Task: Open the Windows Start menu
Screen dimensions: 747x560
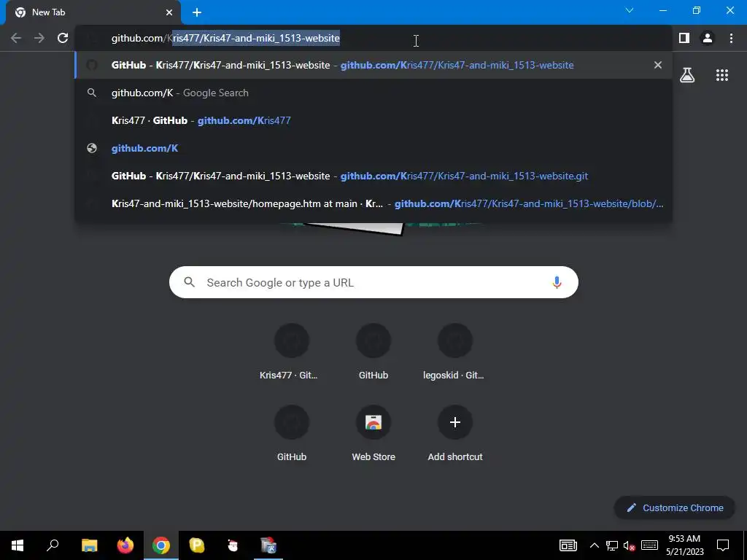Action: pyautogui.click(x=18, y=545)
